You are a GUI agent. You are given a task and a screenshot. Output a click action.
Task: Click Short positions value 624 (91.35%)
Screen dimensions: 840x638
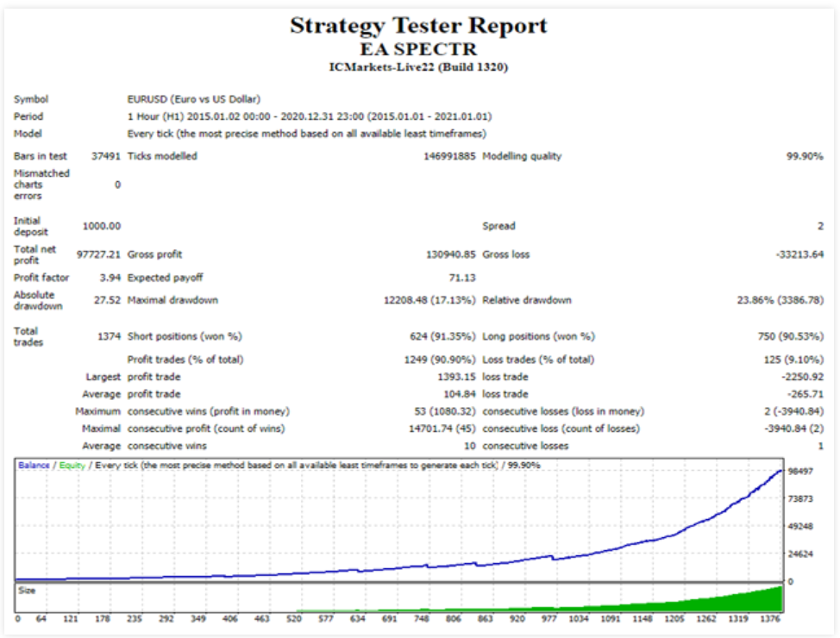pyautogui.click(x=442, y=336)
